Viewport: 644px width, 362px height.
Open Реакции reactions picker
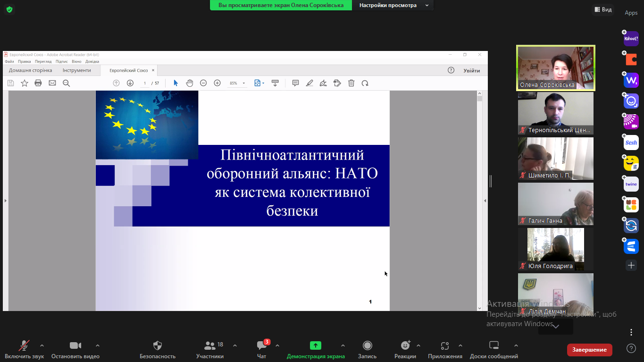[405, 350]
